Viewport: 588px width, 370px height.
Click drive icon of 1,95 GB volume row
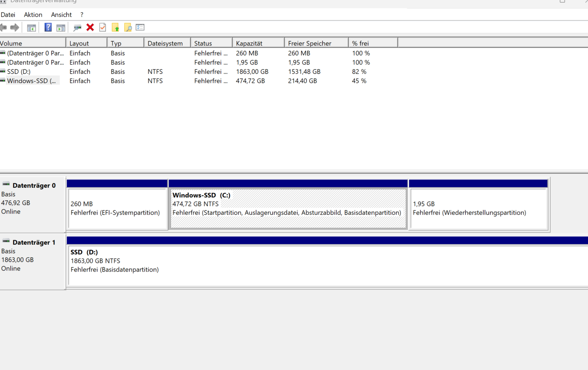pyautogui.click(x=3, y=62)
